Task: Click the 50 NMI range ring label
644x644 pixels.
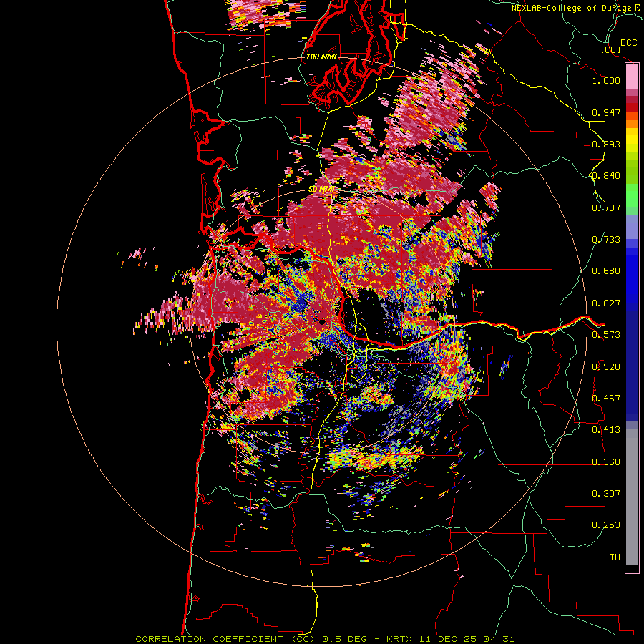Action: coord(321,190)
